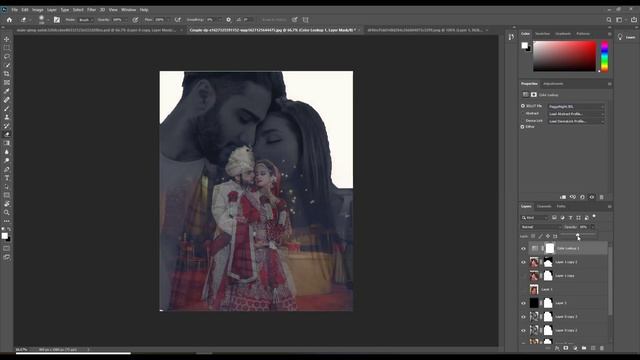Hide the Color Lookup 1 layer
The image size is (640, 360).
523,249
